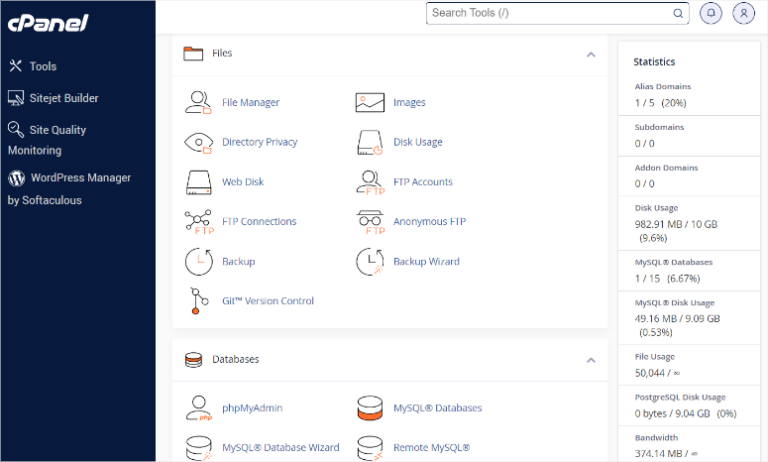Select Tools in the sidebar
This screenshot has height=462, width=768.
click(42, 66)
